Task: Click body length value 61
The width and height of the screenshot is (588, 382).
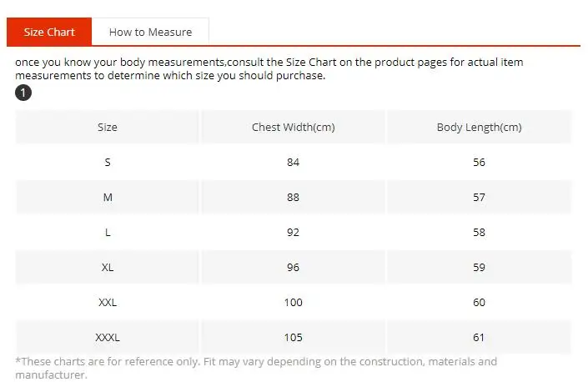Action: [479, 338]
